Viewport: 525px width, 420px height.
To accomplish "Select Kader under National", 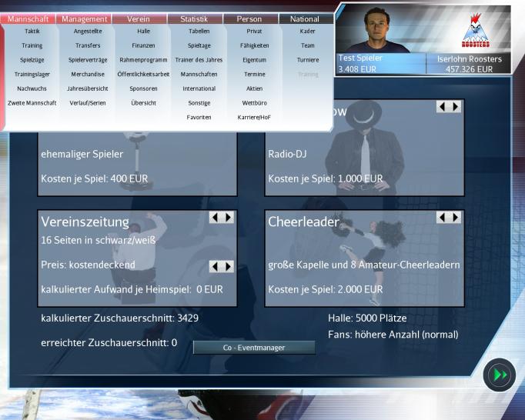I will pyautogui.click(x=307, y=31).
